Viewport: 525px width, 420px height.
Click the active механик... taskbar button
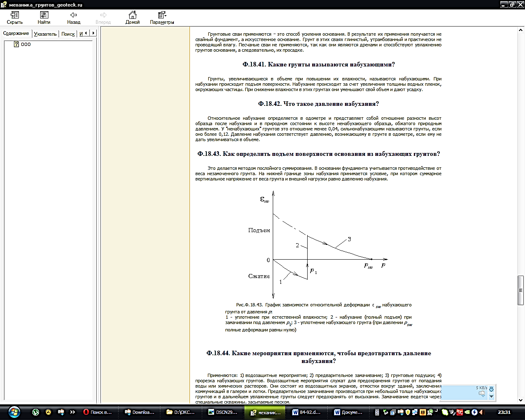click(266, 412)
